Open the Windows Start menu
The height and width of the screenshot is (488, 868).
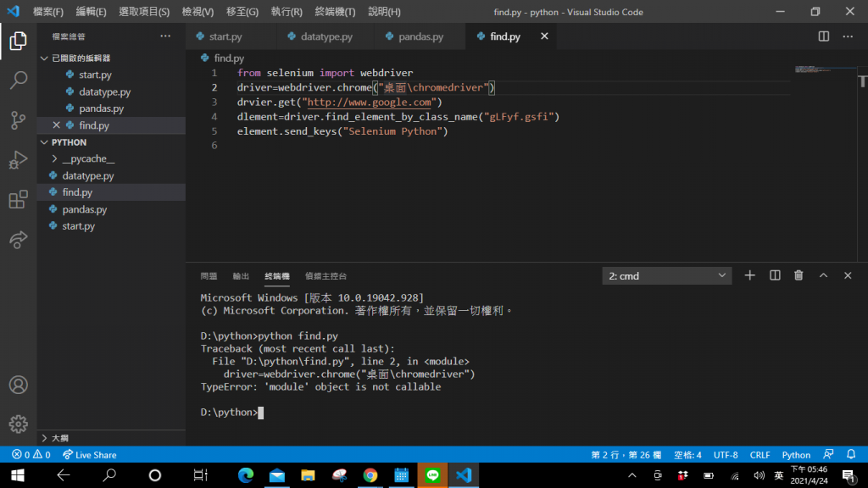[18, 475]
